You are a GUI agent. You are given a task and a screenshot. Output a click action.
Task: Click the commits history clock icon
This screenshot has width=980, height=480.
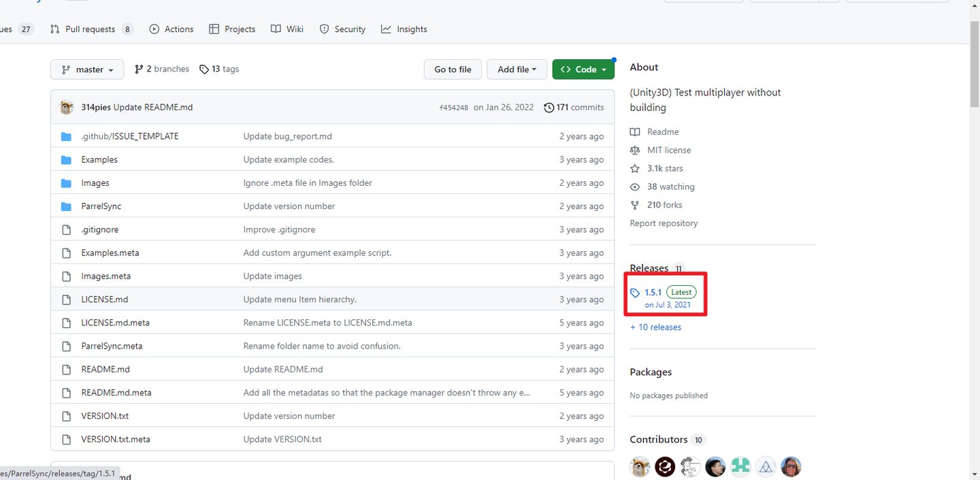[x=549, y=107]
